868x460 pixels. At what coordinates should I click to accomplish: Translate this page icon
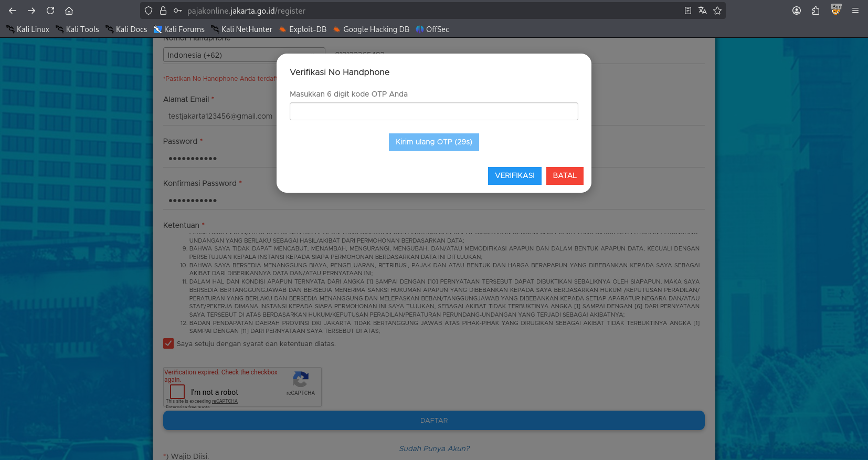pos(703,11)
